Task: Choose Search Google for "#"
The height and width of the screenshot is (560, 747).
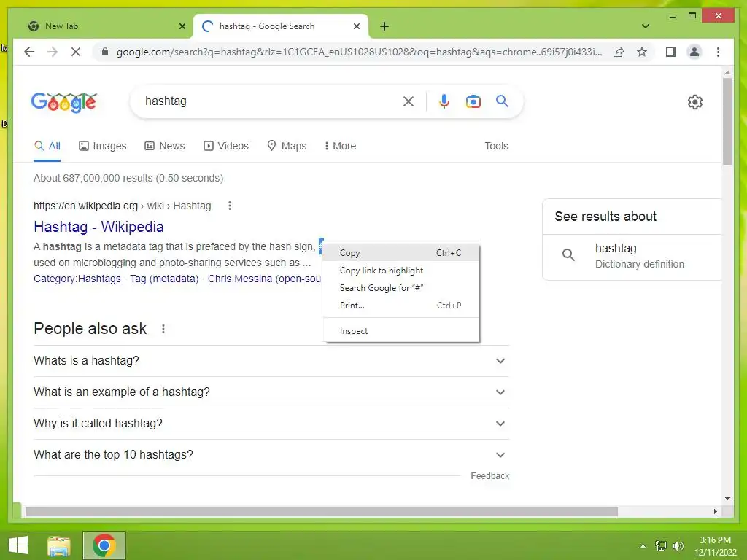Action: coord(400,287)
